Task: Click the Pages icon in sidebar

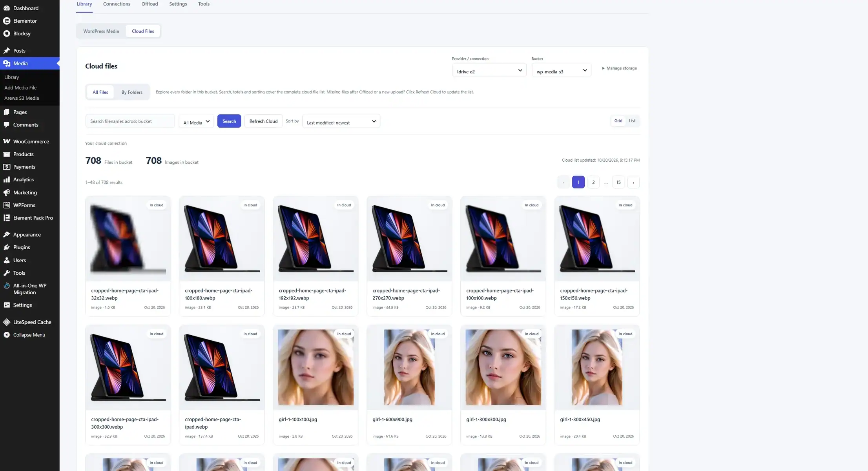Action: pyautogui.click(x=7, y=112)
